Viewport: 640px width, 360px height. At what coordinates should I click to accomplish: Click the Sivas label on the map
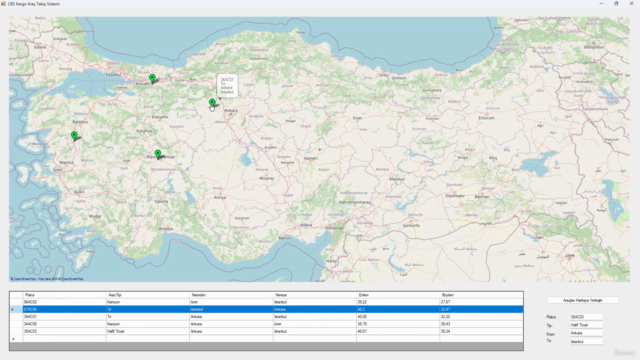tap(357, 118)
